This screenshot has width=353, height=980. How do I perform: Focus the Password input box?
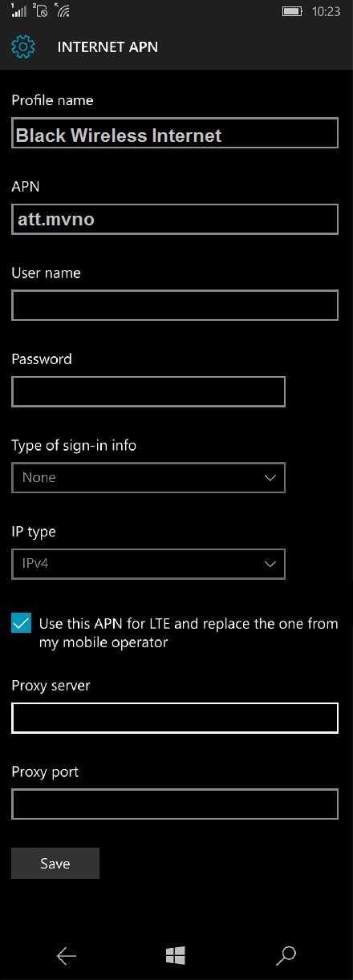[x=148, y=391]
